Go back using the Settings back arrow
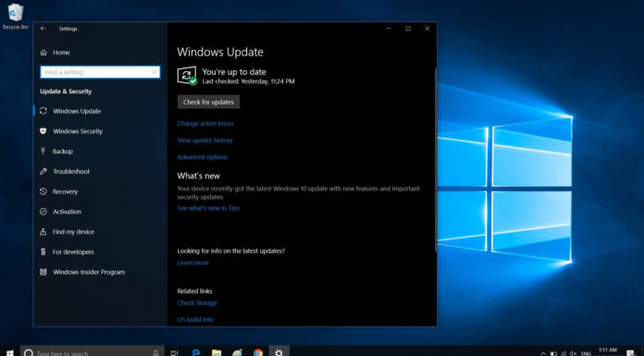Screen dimensions: 644x356 43,29
